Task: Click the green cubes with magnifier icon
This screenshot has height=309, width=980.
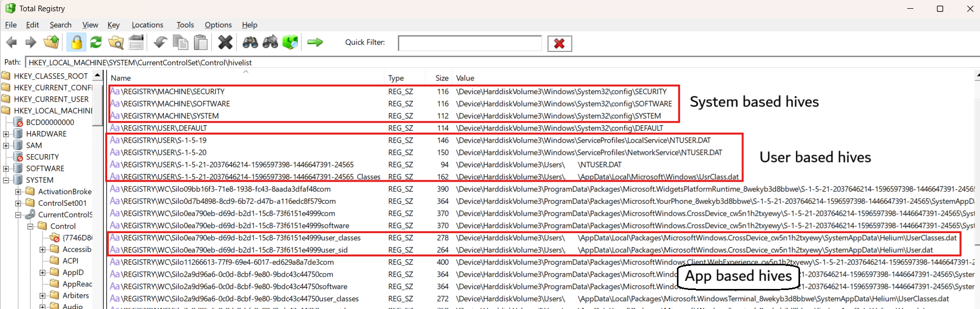Action: [x=290, y=42]
